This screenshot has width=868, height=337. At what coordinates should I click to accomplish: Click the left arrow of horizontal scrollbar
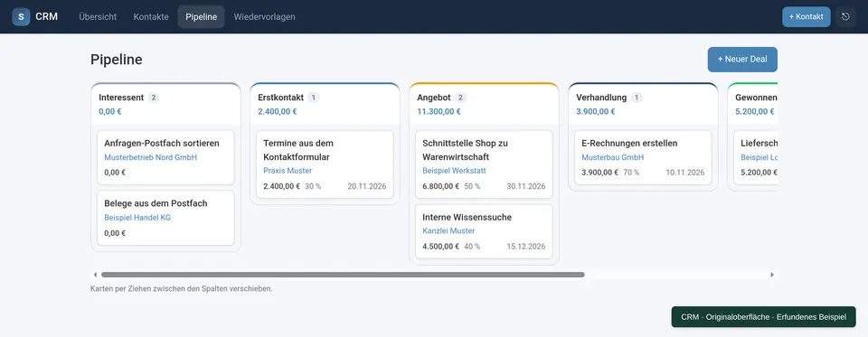click(x=95, y=275)
